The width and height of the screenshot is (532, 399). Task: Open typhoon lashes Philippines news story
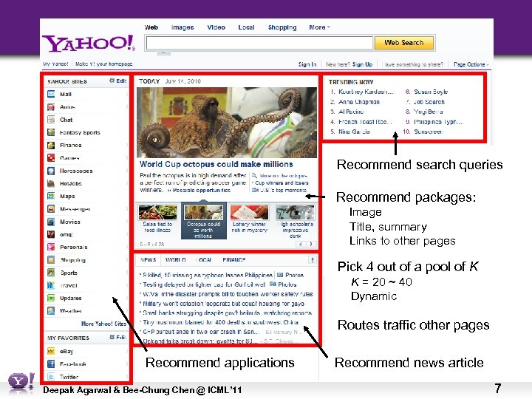208,275
